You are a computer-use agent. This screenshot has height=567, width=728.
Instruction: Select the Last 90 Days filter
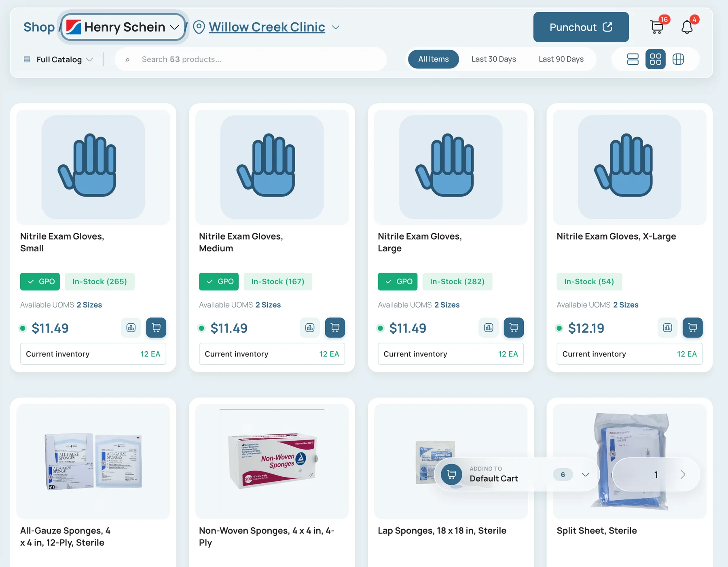pos(561,59)
